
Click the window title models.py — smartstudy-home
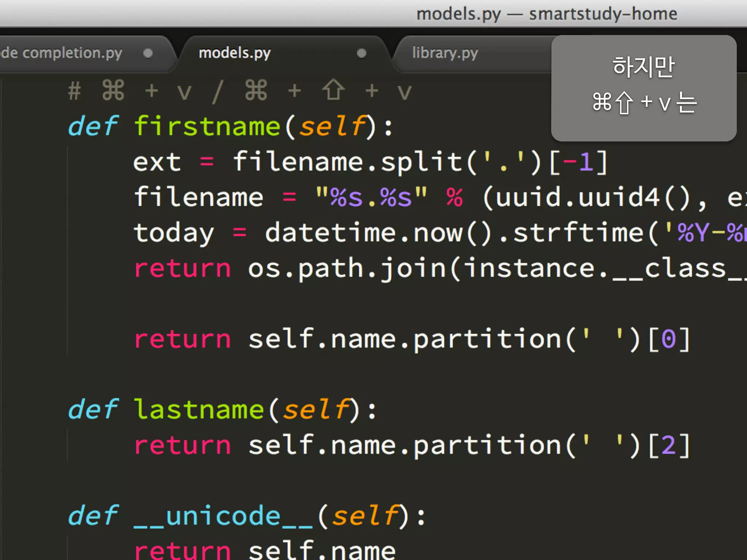547,14
